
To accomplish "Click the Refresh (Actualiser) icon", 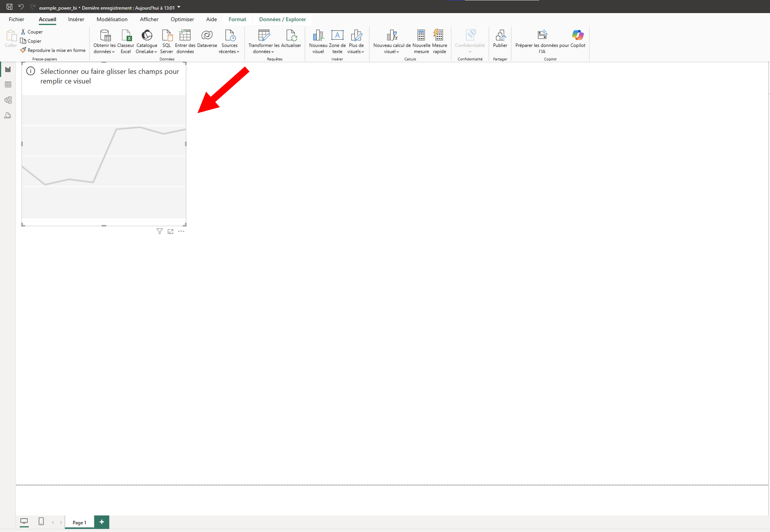I will pos(291,35).
